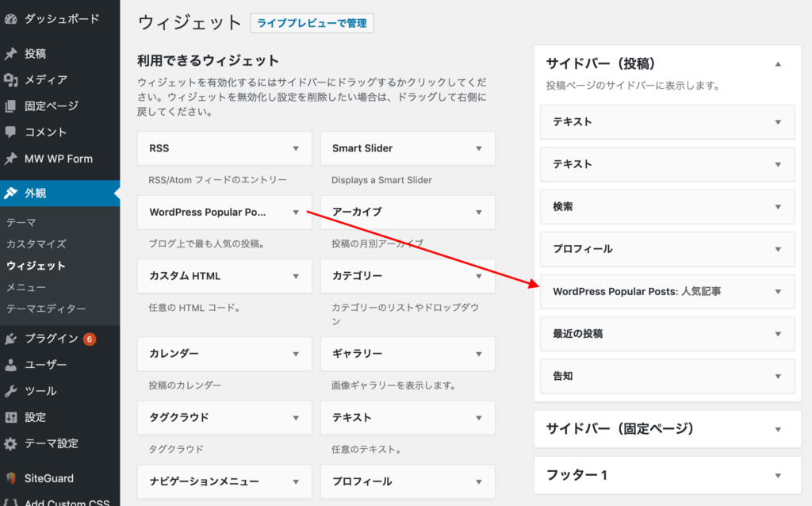This screenshot has width=812, height=506.
Task: Click the プラグイン plug icon
Action: coord(11,339)
